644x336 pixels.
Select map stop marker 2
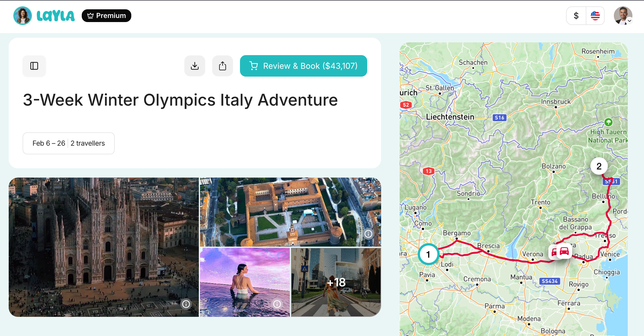[x=599, y=166]
